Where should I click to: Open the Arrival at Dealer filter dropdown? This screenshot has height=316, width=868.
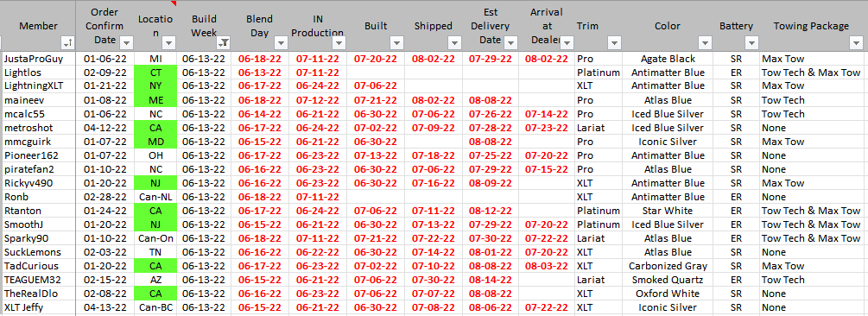[568, 42]
